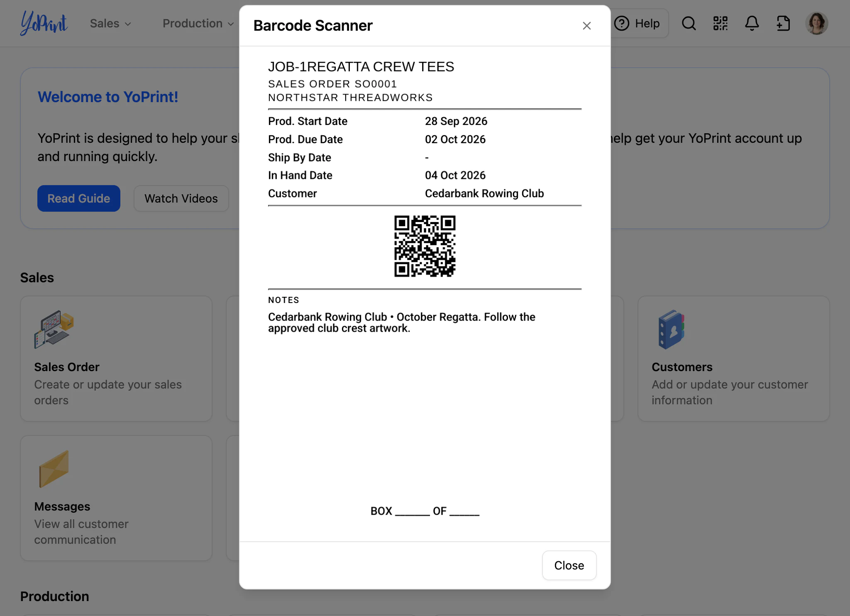Click the Cedarbank Rowing Club customer value

coord(484,193)
